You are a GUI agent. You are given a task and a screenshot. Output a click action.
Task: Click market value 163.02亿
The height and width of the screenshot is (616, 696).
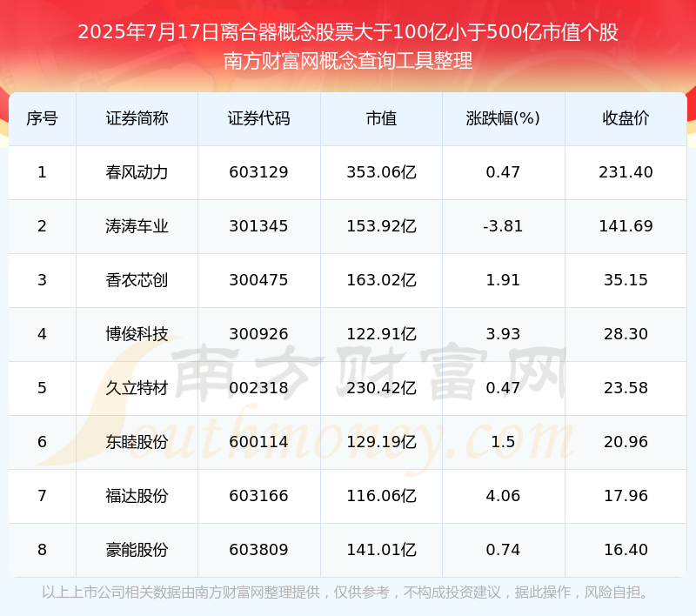tap(381, 280)
